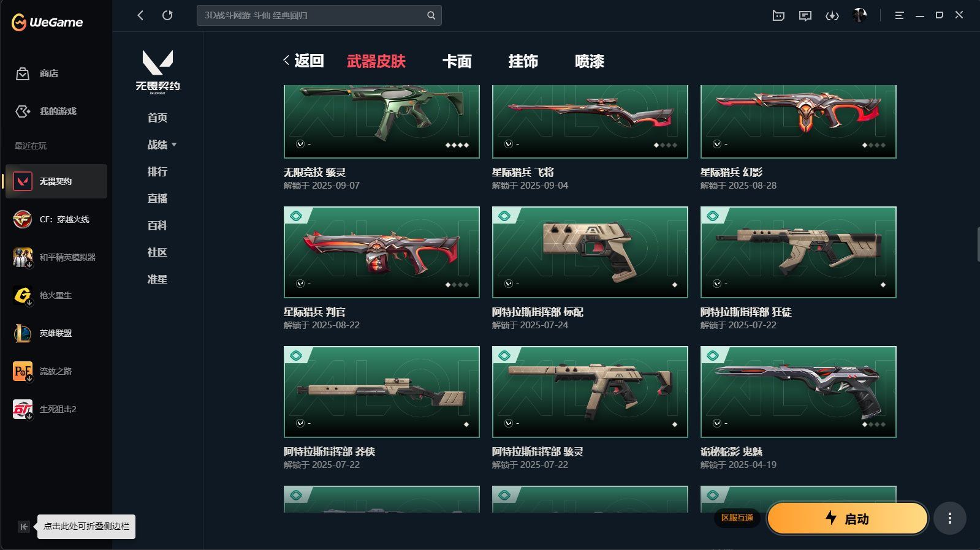Open 排行 in the game menu
Screen dimensions: 980x550
point(158,171)
